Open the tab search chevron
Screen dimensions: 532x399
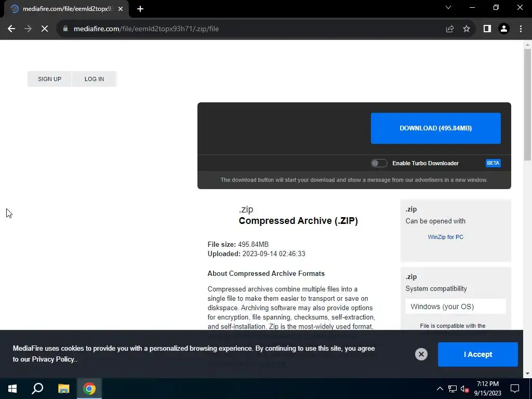coord(448,7)
